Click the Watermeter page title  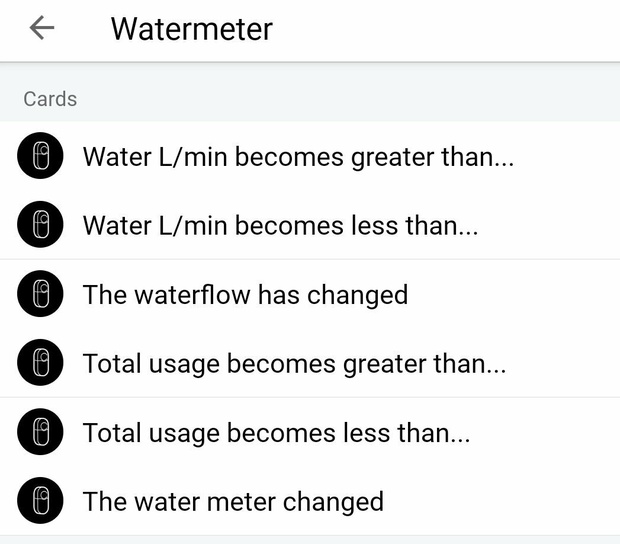click(192, 29)
